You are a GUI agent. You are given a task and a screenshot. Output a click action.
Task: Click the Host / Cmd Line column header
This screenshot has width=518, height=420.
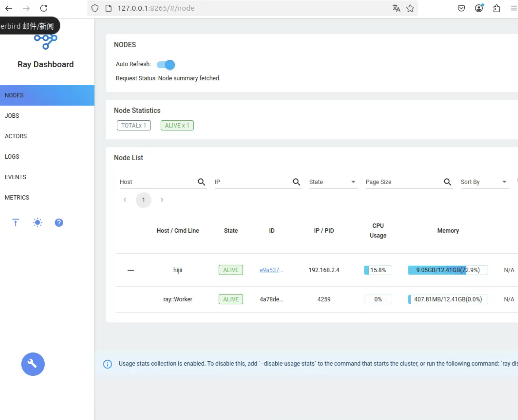[178, 231]
